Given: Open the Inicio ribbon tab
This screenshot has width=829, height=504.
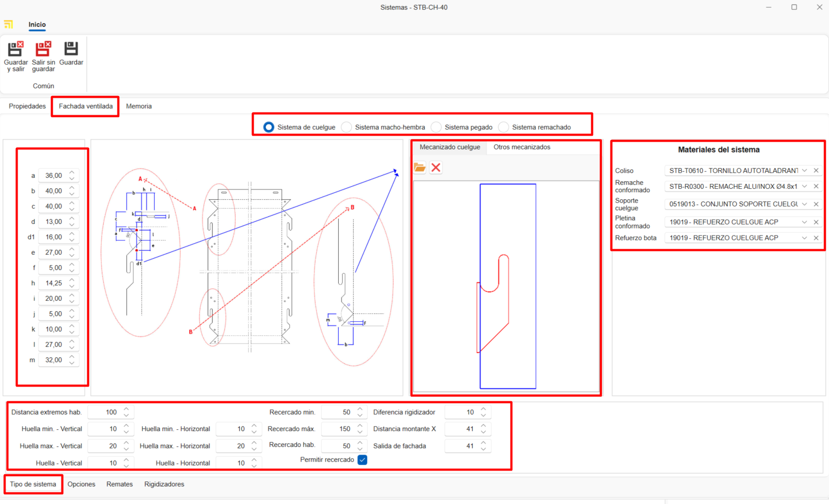Looking at the screenshot, I should [x=37, y=25].
